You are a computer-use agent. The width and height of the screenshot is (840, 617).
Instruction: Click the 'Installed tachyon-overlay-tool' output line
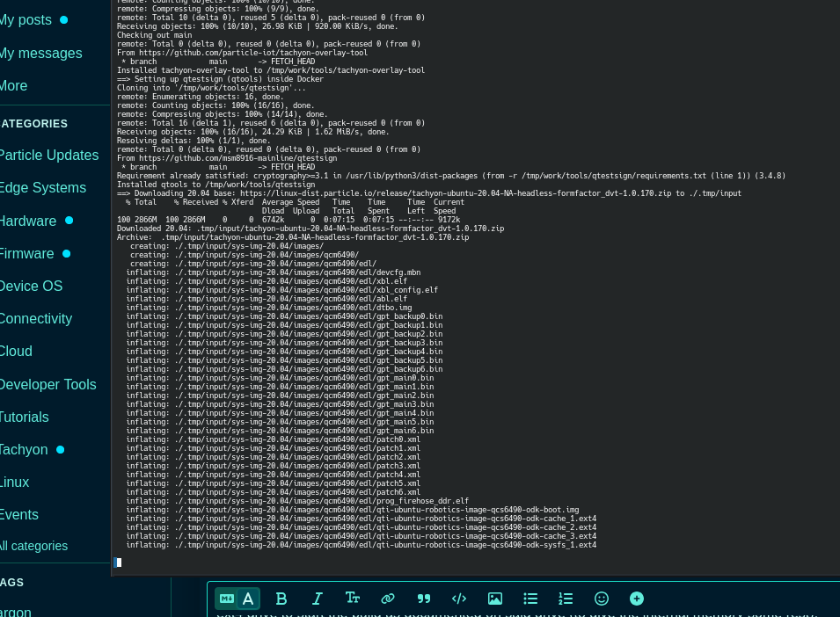[271, 70]
